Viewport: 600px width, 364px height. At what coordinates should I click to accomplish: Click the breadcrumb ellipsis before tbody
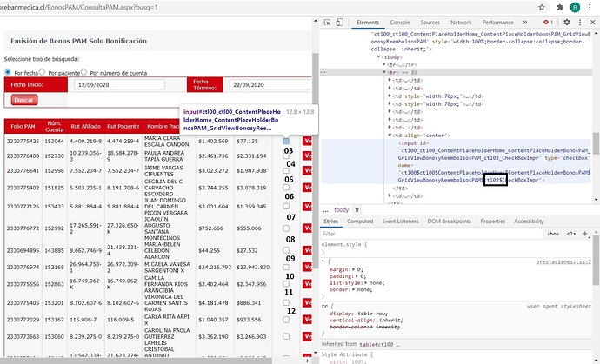pyautogui.click(x=325, y=210)
